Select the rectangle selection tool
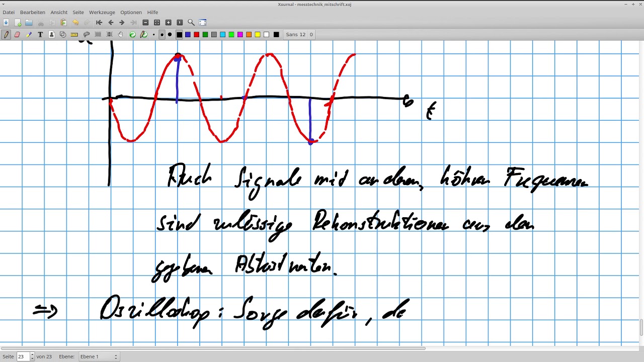 pyautogui.click(x=98, y=35)
